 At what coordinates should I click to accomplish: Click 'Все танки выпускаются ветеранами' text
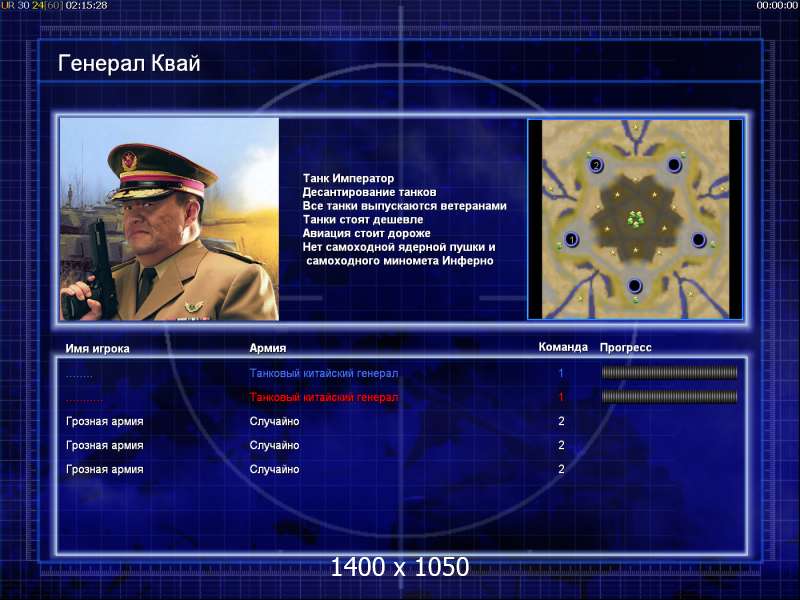(x=405, y=206)
